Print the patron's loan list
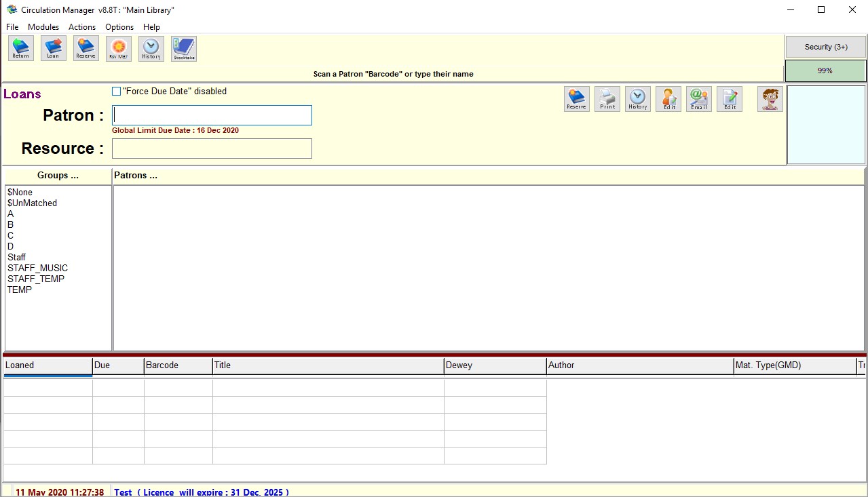868x497 pixels. pyautogui.click(x=607, y=98)
